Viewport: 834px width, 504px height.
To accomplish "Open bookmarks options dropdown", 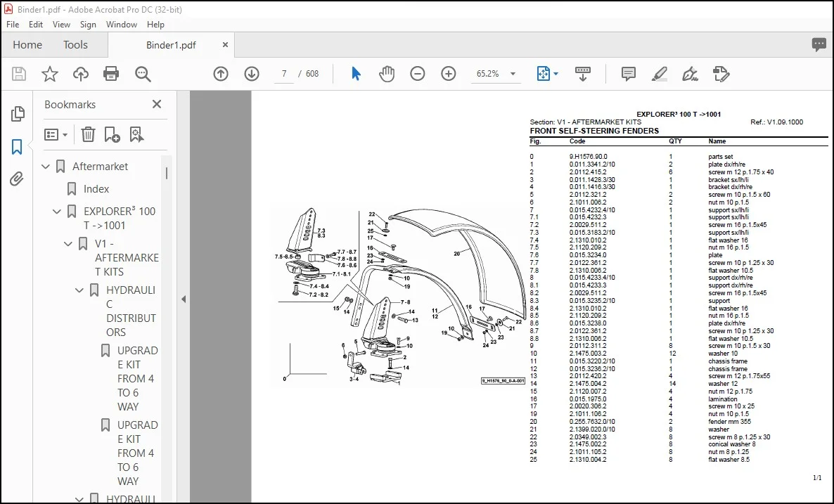I will [56, 134].
